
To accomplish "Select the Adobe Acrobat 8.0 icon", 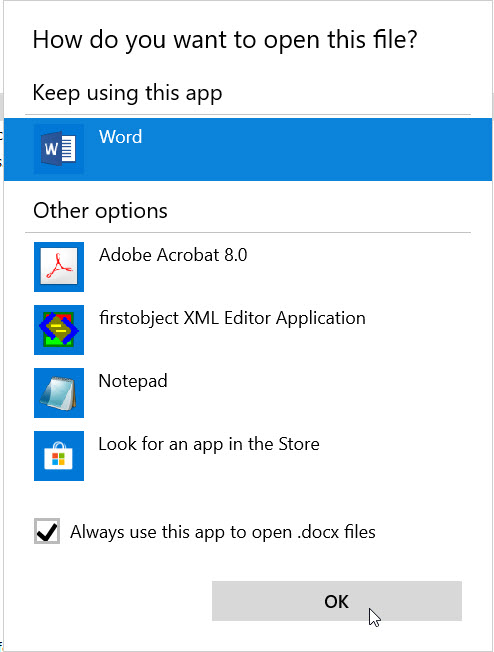I will point(59,267).
